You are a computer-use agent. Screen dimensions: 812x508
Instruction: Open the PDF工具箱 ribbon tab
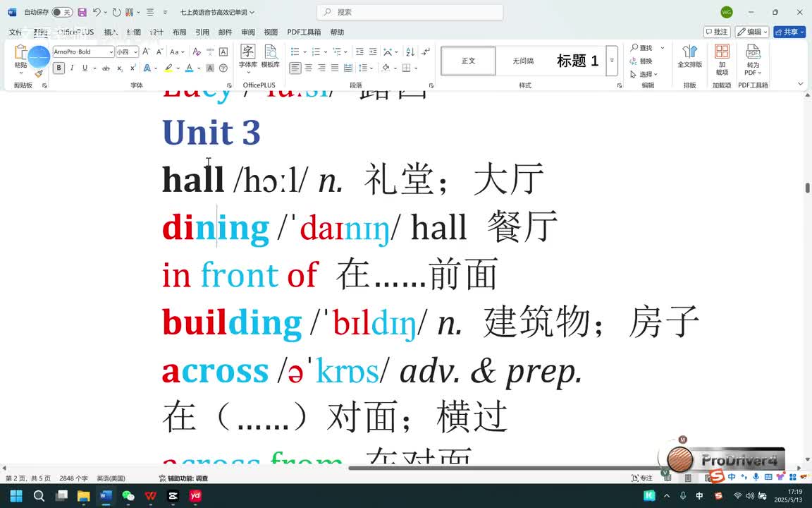point(304,32)
